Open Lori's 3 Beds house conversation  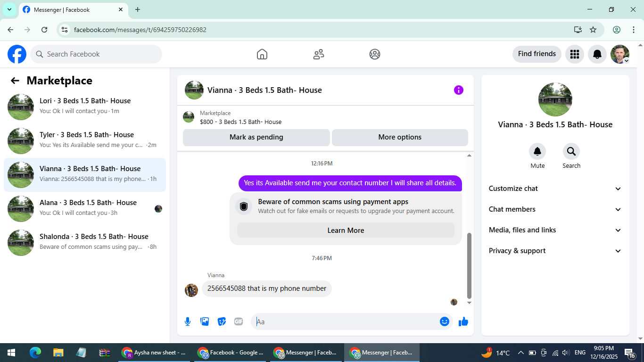click(85, 107)
